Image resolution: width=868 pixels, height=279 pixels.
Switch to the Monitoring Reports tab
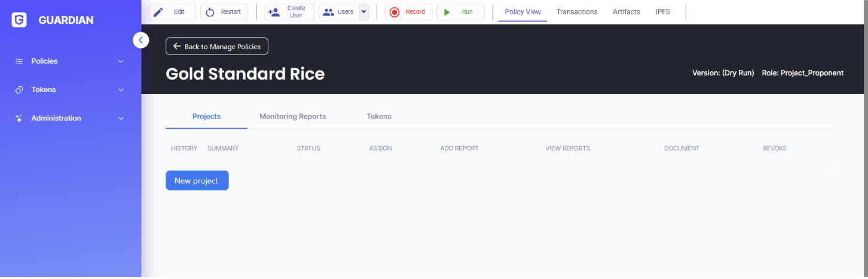(x=292, y=116)
